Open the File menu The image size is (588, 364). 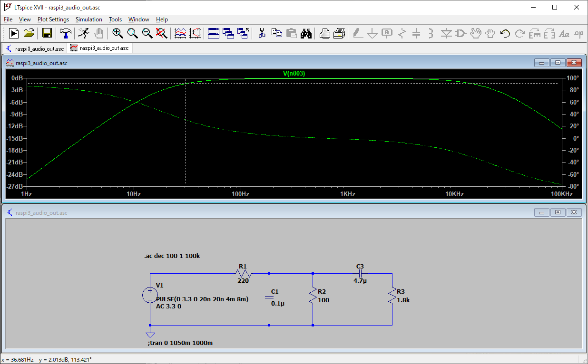point(8,19)
